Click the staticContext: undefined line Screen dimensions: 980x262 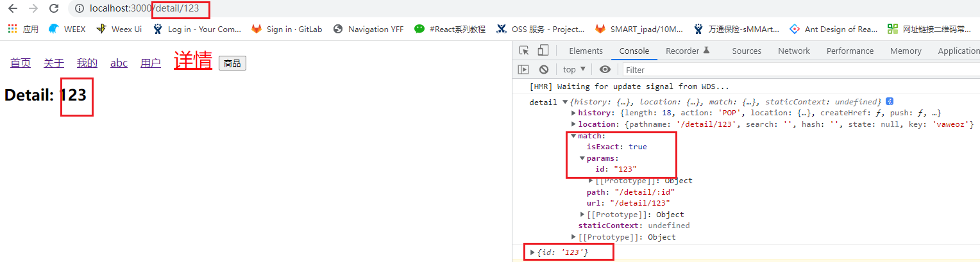point(634,225)
